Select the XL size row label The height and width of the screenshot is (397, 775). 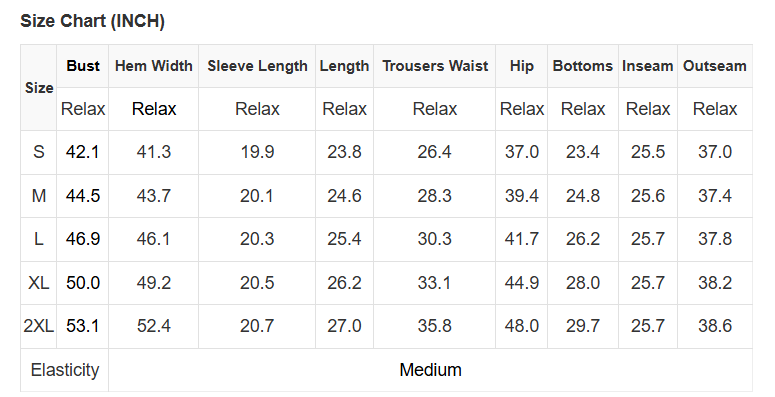tap(39, 283)
